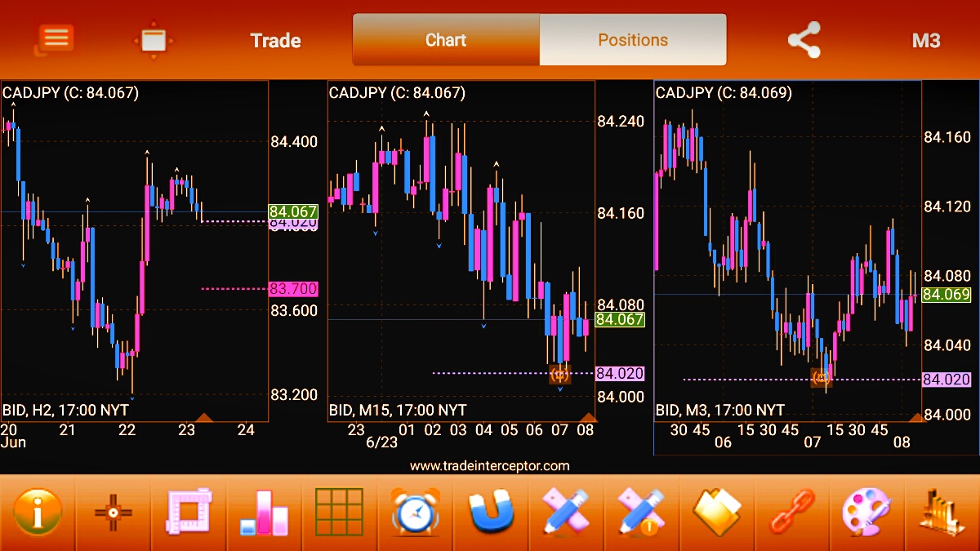Select the M15 CADJPY chart title
The width and height of the screenshot is (980, 551).
(x=397, y=93)
